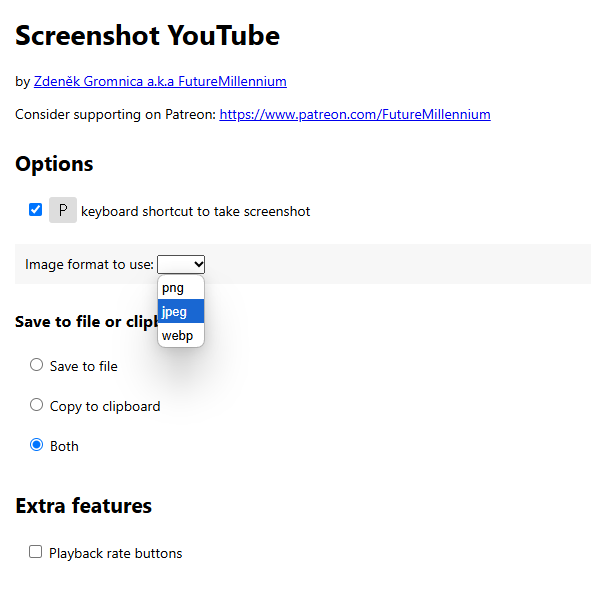Visit the Patreon FutureMillennium link
The width and height of the screenshot is (591, 595).
tap(355, 114)
